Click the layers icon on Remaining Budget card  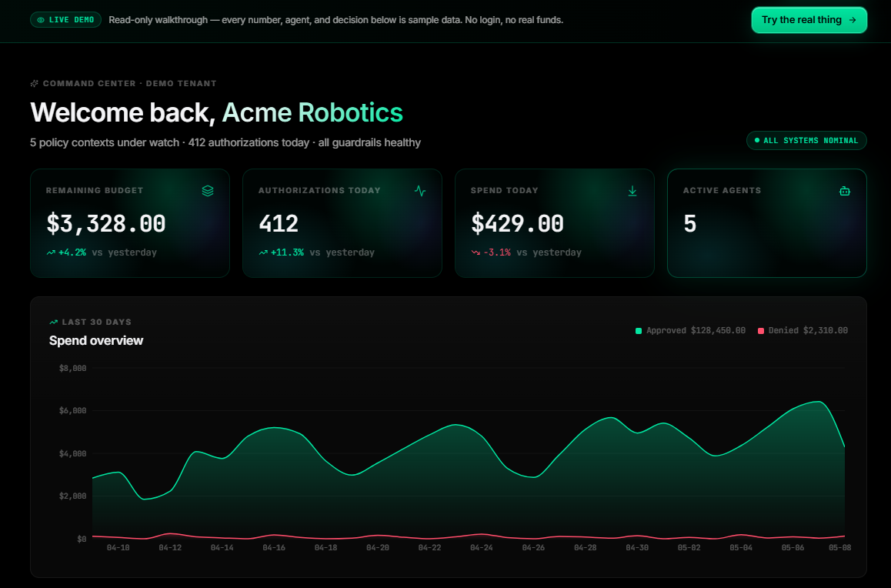[x=208, y=191]
